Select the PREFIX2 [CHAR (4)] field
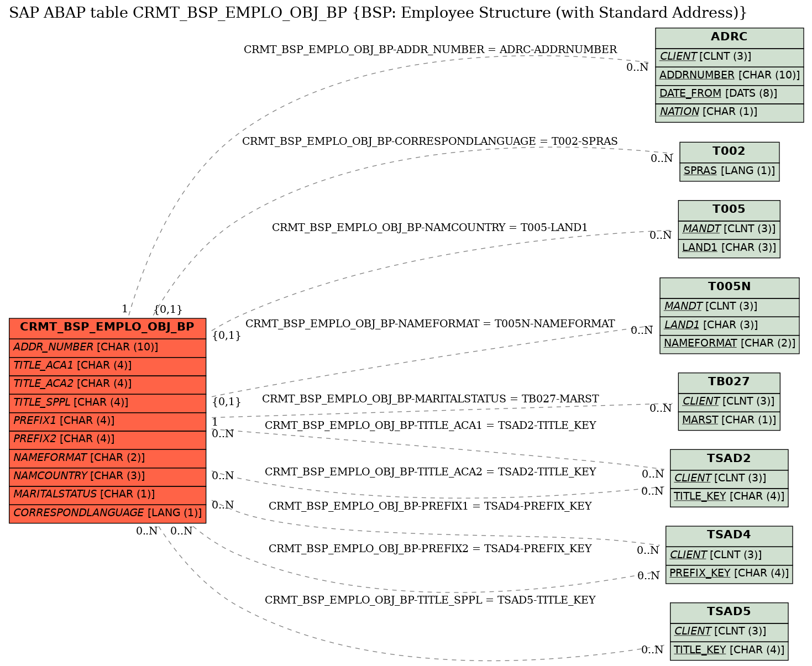Screen dimensions: 812x666 [x=108, y=439]
